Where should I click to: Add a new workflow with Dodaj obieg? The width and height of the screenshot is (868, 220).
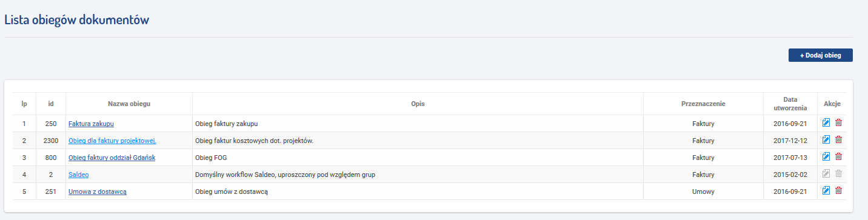[820, 55]
